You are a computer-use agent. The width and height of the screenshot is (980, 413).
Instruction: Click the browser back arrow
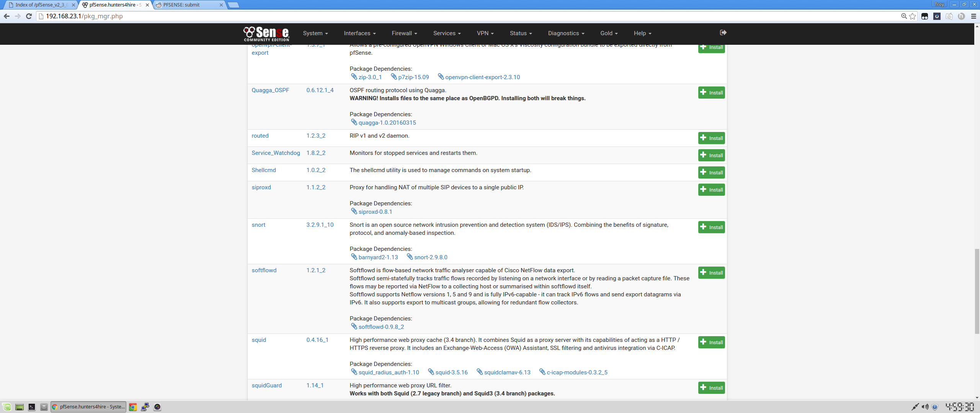pos(7,16)
